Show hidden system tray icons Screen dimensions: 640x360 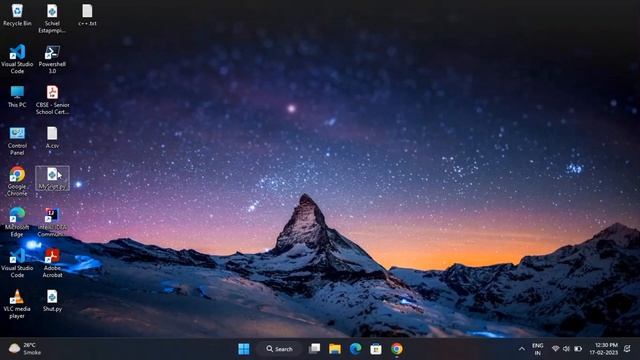[522, 349]
